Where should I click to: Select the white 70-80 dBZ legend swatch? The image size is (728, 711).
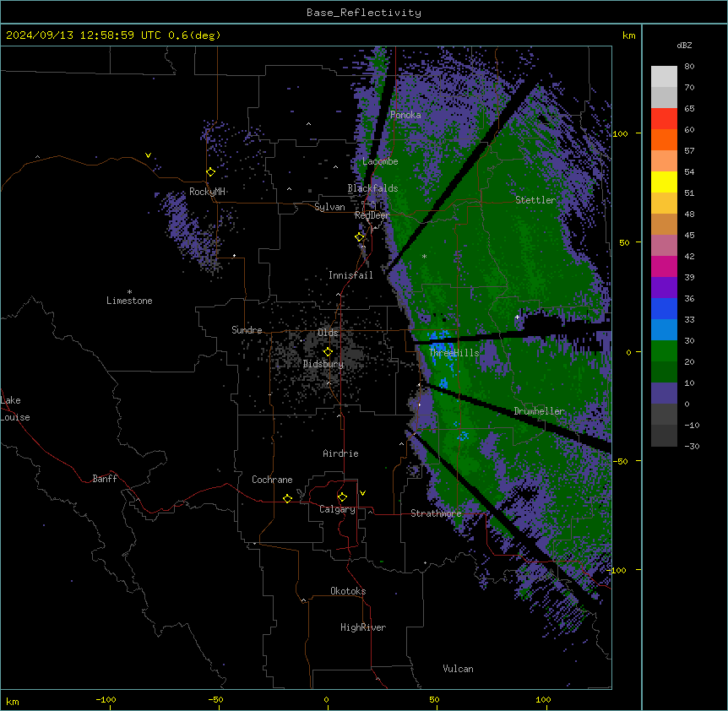pyautogui.click(x=664, y=77)
